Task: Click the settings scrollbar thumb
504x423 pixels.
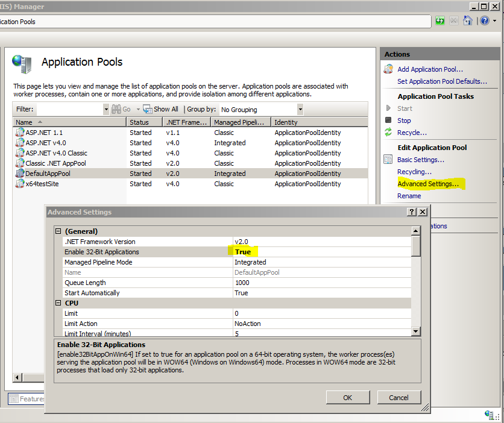Action: coord(415,246)
